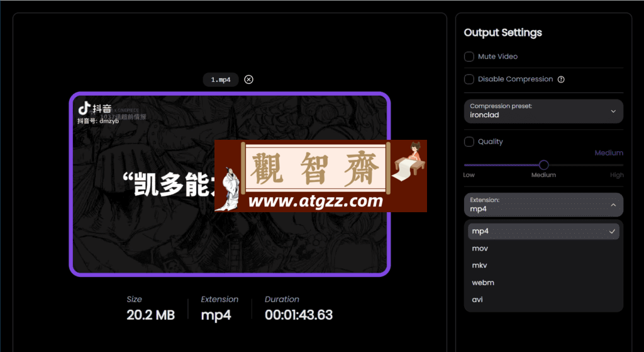The height and width of the screenshot is (352, 644).
Task: Click the 20.2 MB size value
Action: pyautogui.click(x=151, y=315)
